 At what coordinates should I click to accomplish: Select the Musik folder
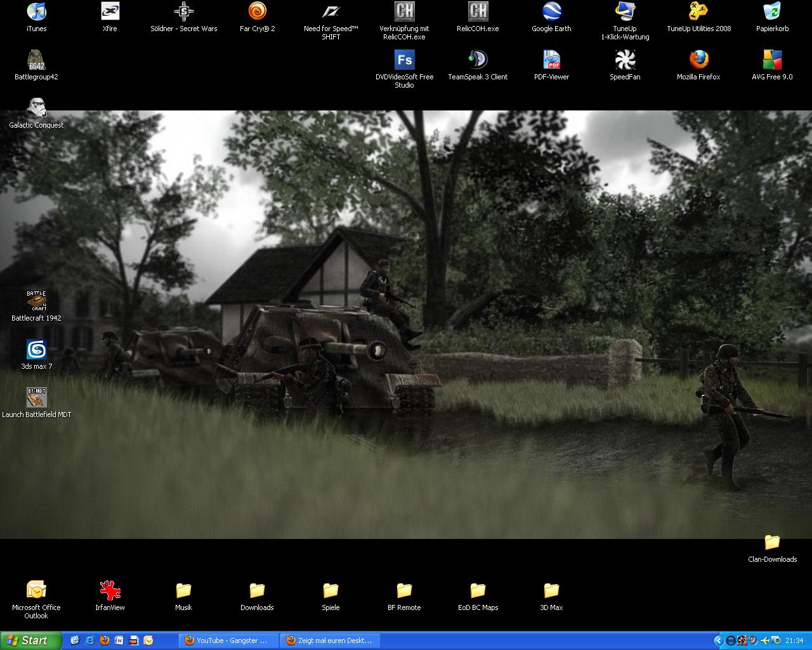pyautogui.click(x=183, y=596)
